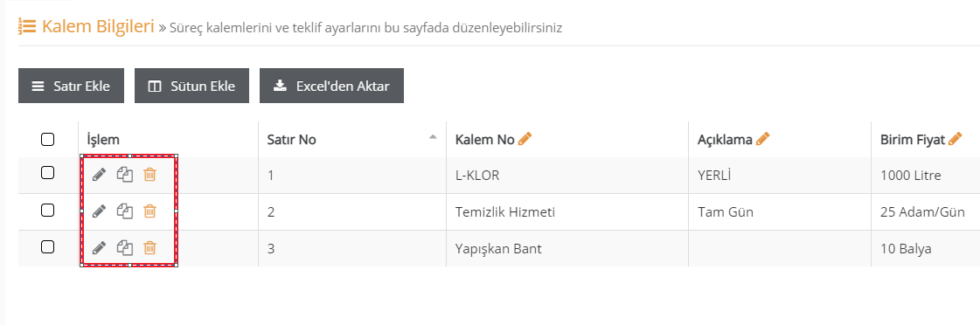Delete the Yapışkan Bant row
980x325 pixels.
[150, 248]
